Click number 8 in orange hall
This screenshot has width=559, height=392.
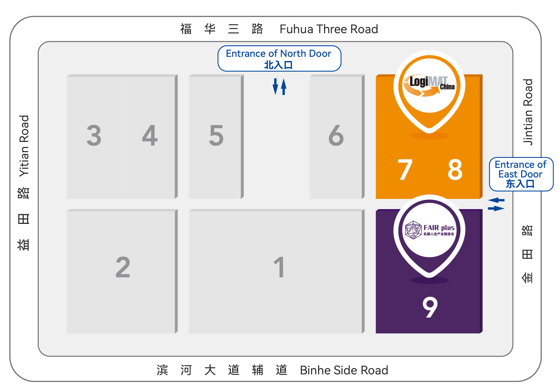[455, 169]
